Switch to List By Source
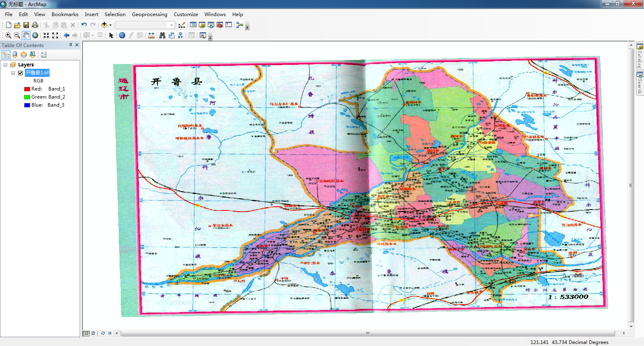Image resolution: width=644 pixels, height=346 pixels. point(15,55)
